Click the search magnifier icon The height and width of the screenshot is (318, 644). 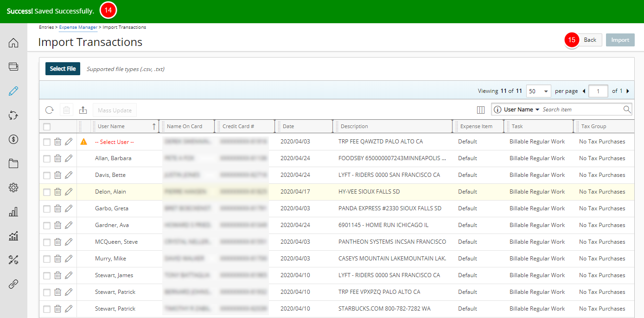(x=627, y=110)
